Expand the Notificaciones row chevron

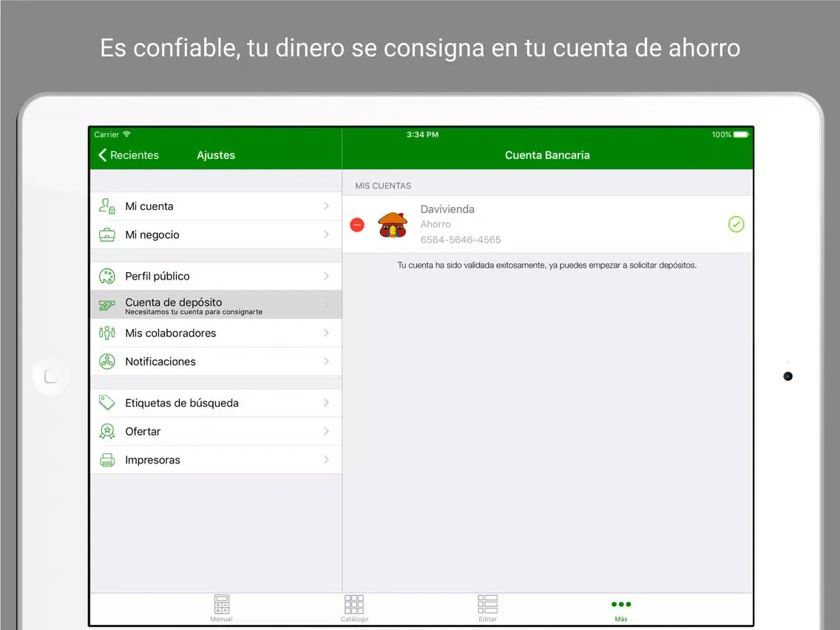326,361
